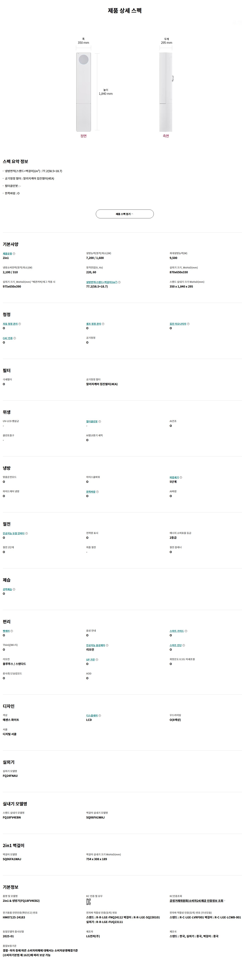This screenshot has height=980, width=242.
Task: Click info icon next to 집진 이오나이저
Action: [x=188, y=324]
